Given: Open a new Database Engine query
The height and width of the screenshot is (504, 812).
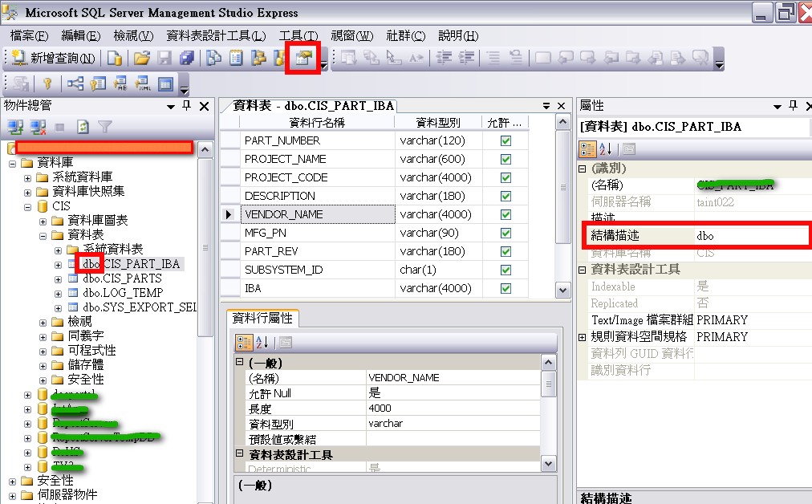Looking at the screenshot, I should coord(115,58).
